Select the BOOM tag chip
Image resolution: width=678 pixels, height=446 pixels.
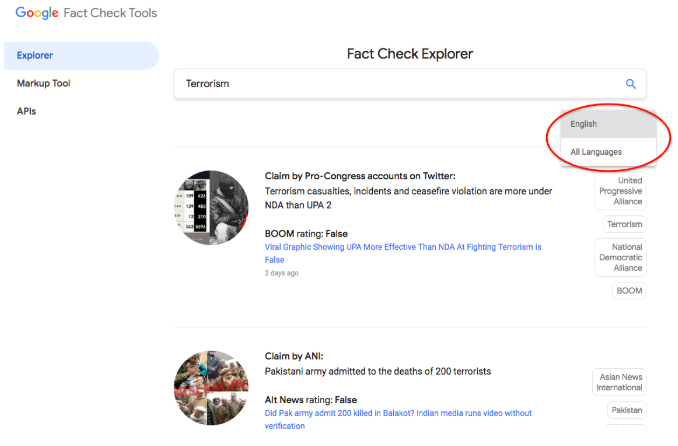[x=629, y=291]
